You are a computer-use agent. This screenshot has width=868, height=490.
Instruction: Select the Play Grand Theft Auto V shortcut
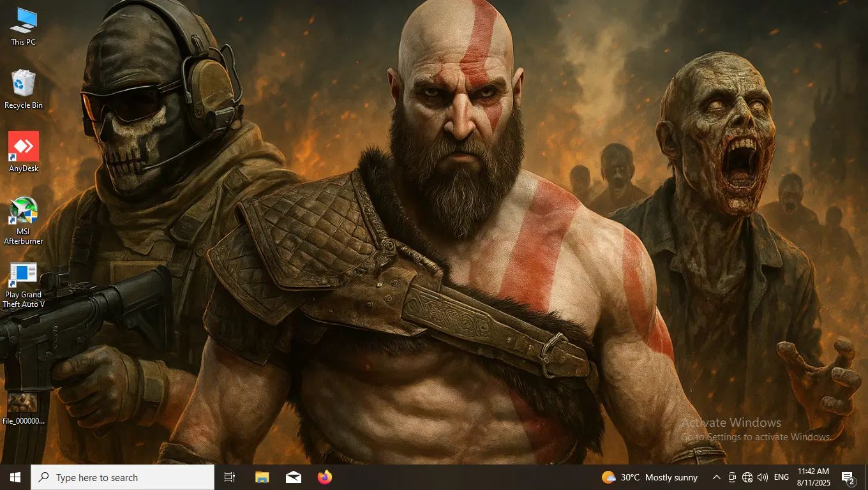click(24, 285)
